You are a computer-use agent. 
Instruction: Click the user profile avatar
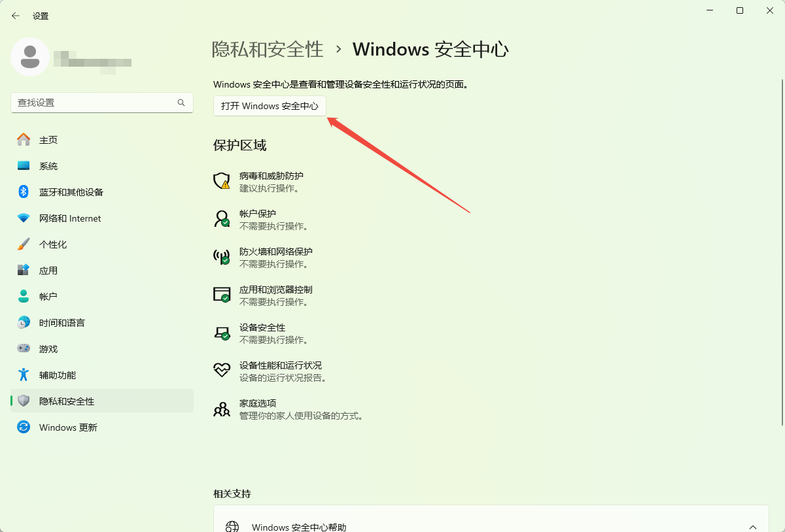click(x=30, y=57)
